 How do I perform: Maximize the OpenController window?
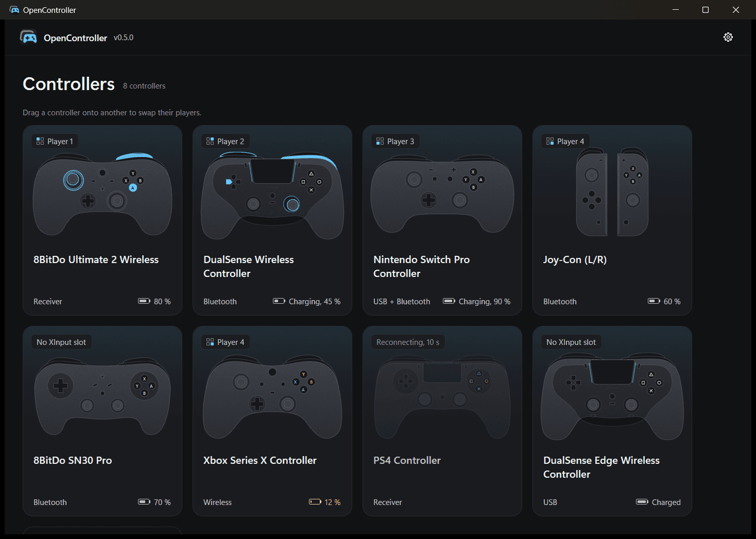706,10
